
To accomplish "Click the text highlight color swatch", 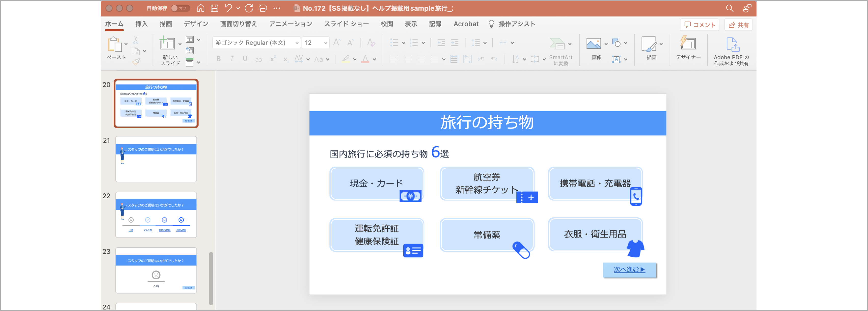I will (x=346, y=59).
